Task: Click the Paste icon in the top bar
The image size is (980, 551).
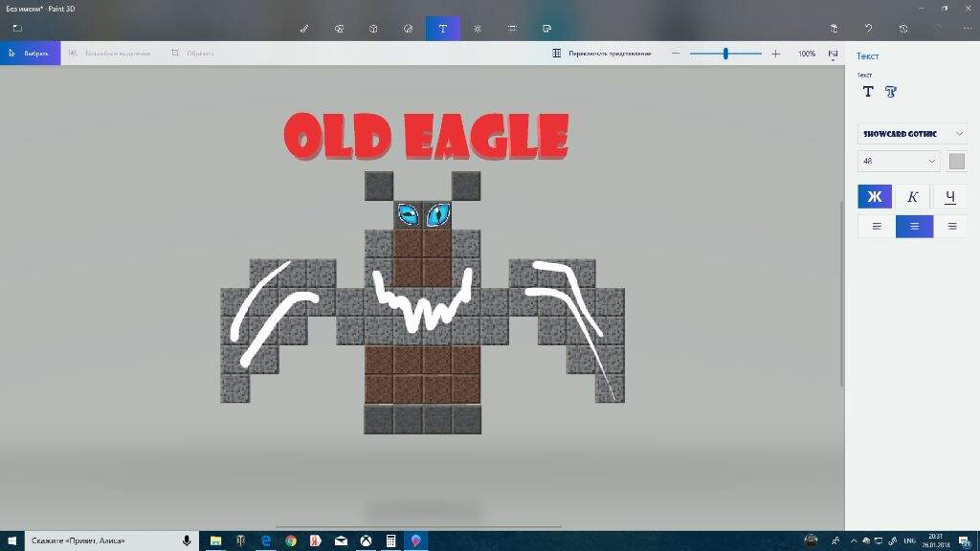Action: coord(834,28)
